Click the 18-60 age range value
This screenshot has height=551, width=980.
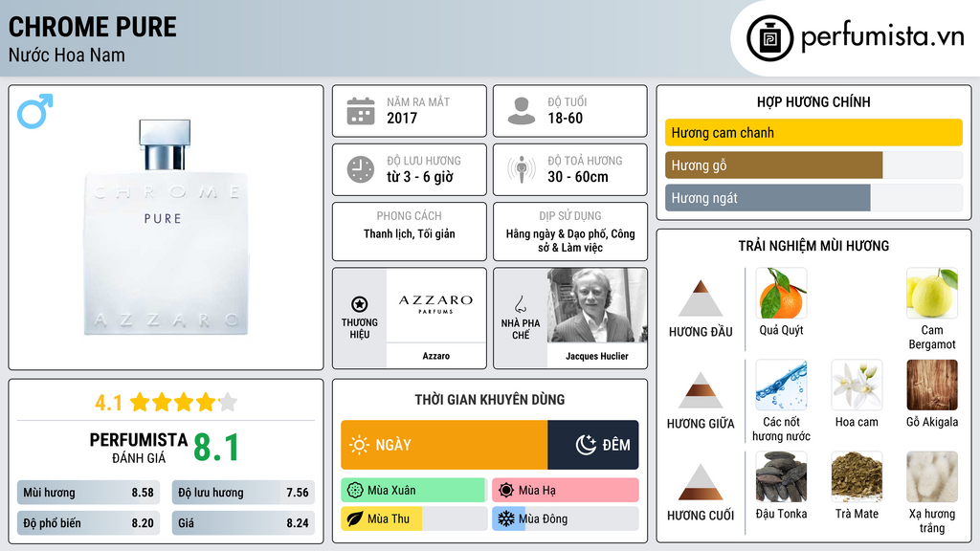[x=565, y=118]
